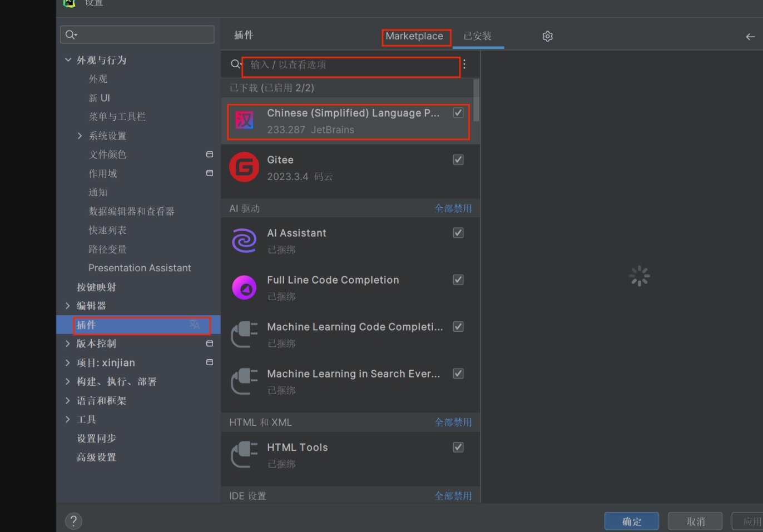Switch to the 已安装 tab
This screenshot has height=532, width=763.
[478, 36]
